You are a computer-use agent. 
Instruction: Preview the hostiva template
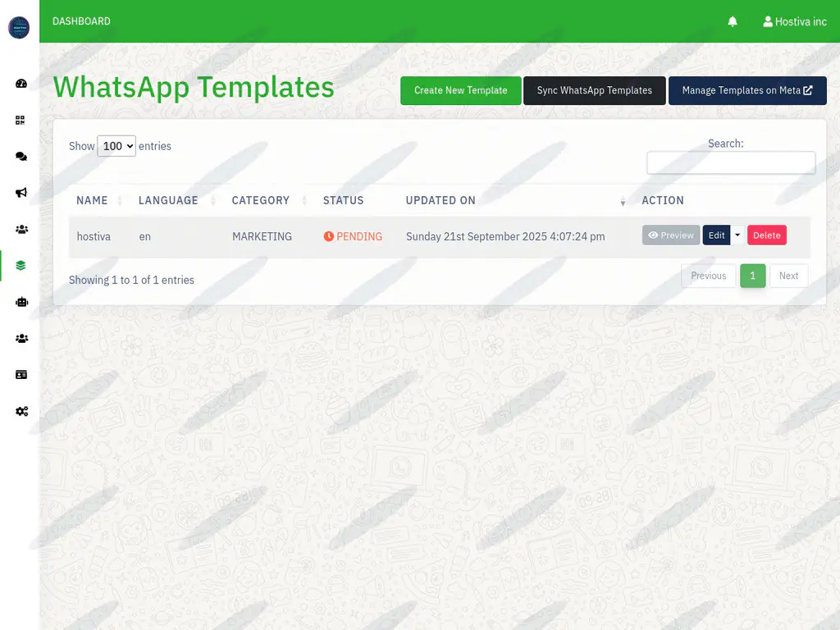(670, 235)
